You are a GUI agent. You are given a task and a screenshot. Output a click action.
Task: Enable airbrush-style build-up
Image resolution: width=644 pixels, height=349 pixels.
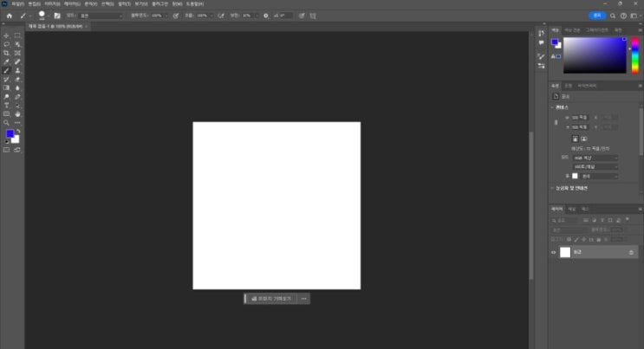221,16
